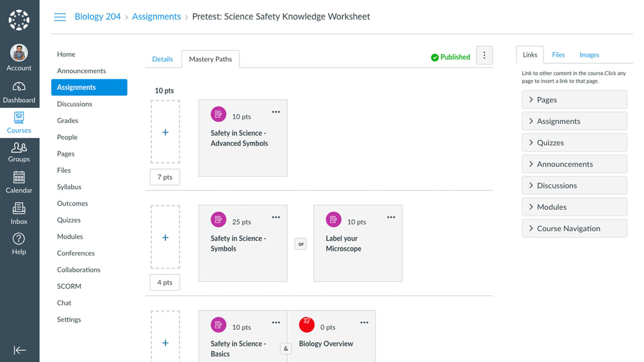The height and width of the screenshot is (362, 644).
Task: Click the collapse navigation arrow at bottom left
Action: (x=19, y=350)
